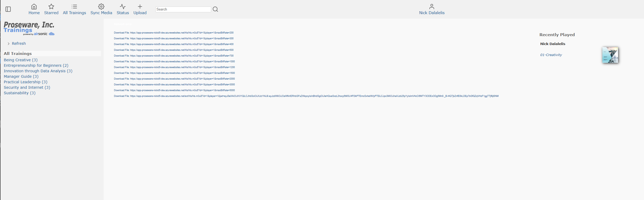The image size is (644, 200).
Task: Open download link with maxBitRate=200
Action: [174, 33]
